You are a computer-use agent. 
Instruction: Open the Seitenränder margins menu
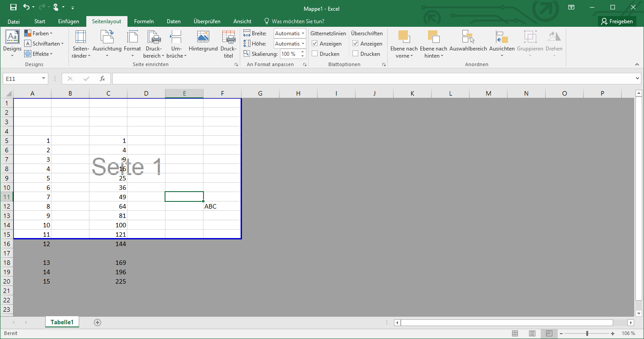pos(81,44)
